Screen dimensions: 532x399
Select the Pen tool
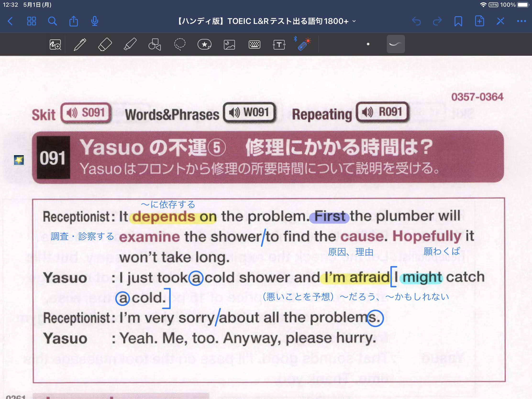click(x=80, y=44)
